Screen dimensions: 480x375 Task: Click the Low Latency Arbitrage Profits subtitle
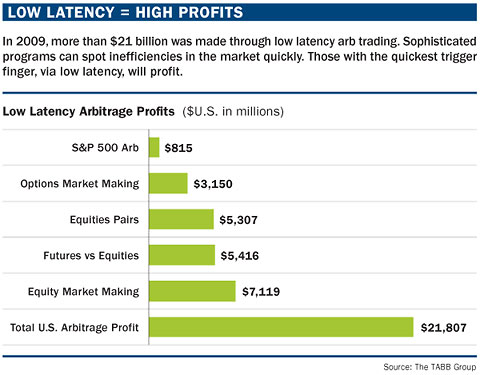(x=89, y=111)
